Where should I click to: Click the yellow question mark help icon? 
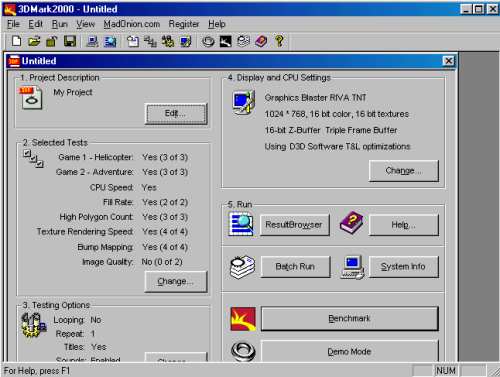click(279, 41)
